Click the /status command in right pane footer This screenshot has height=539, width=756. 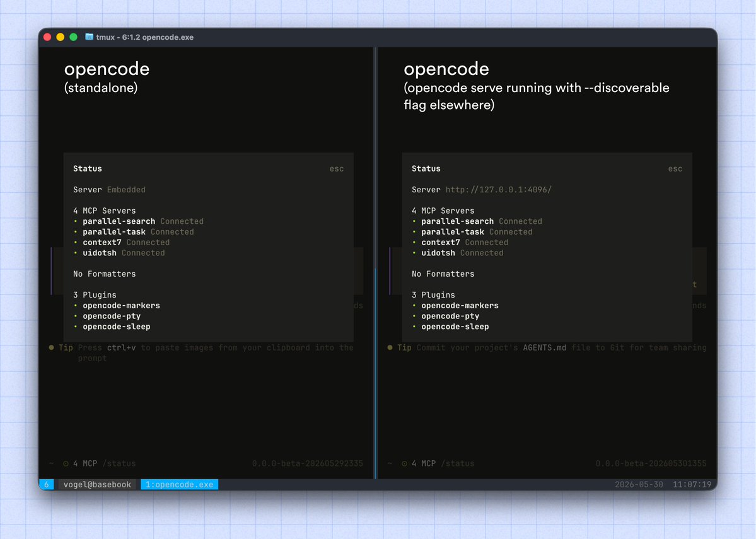click(457, 464)
